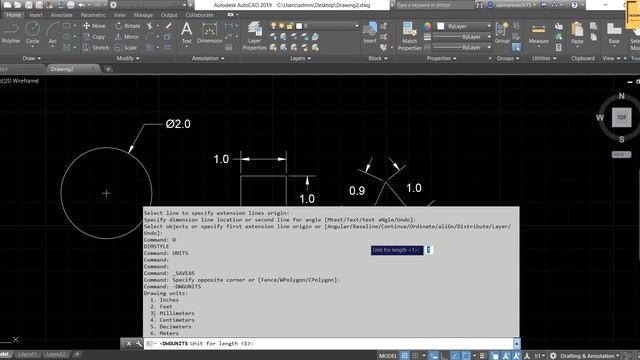Click the keyword search box

point(434,5)
